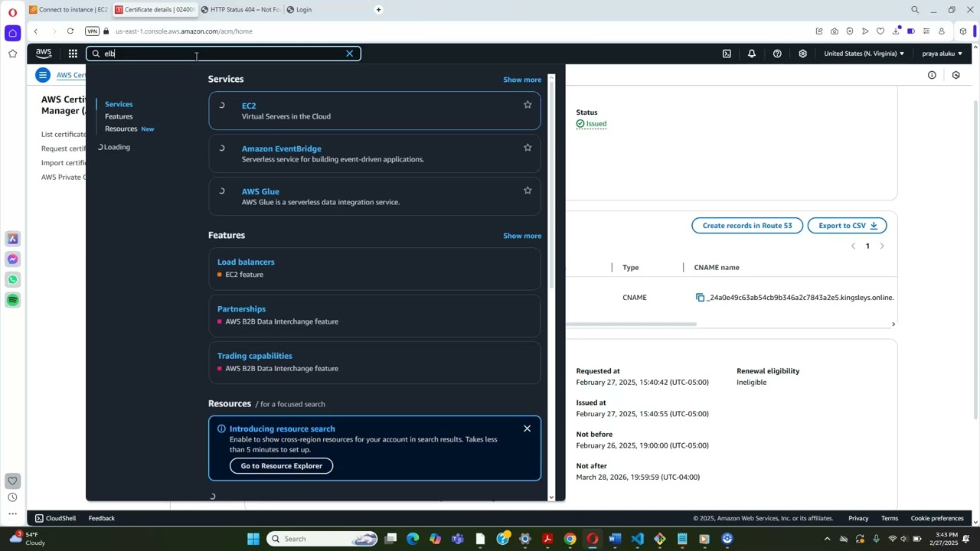Expand the praya aluku account menu
Screen dimensions: 980x551
[942, 54]
